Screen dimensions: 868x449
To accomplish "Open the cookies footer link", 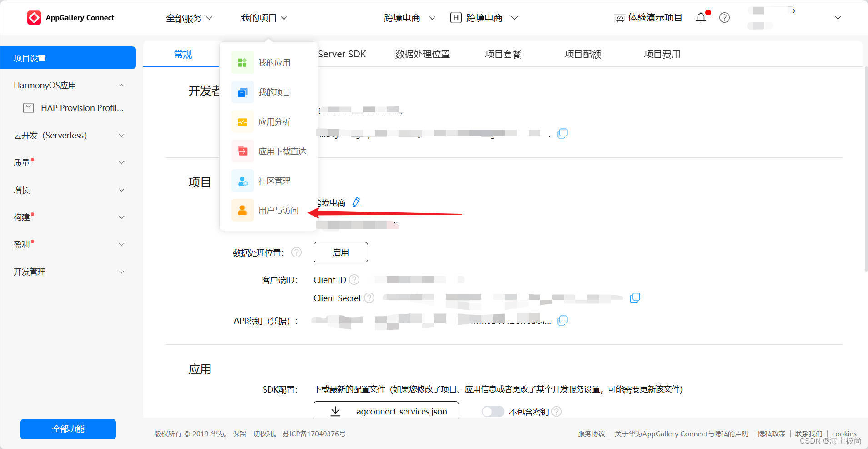I will coord(844,434).
